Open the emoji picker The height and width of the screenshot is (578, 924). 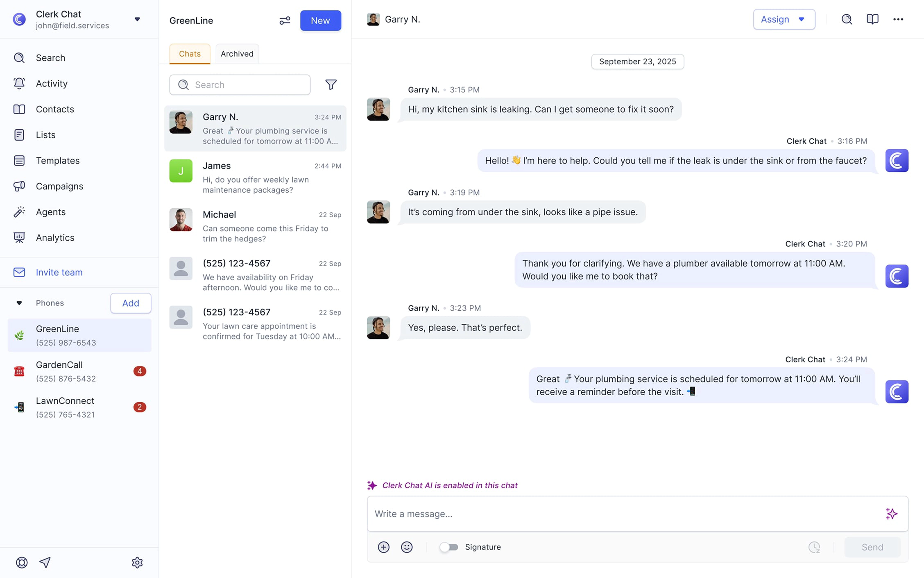pos(406,547)
